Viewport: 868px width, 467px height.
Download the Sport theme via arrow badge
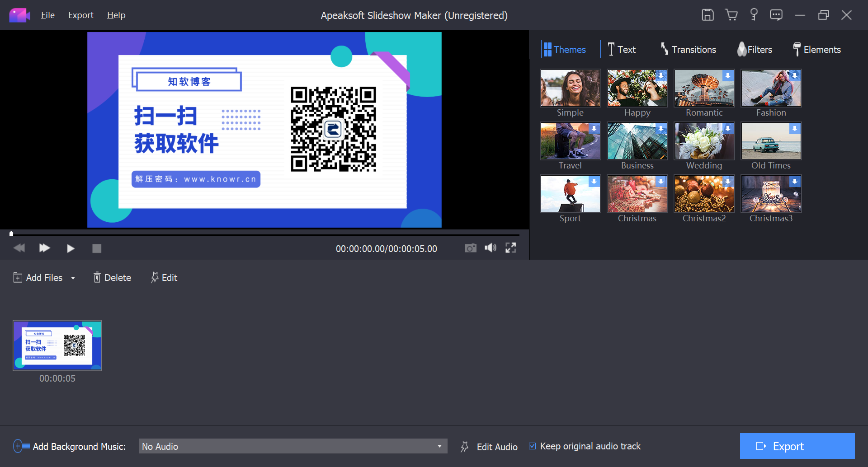tap(594, 182)
